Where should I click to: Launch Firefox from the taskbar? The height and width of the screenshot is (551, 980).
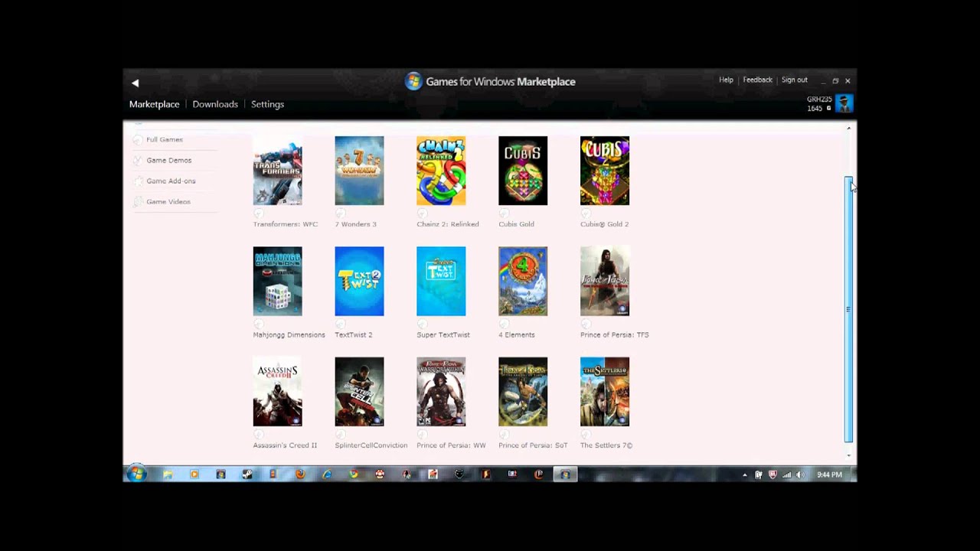click(300, 474)
